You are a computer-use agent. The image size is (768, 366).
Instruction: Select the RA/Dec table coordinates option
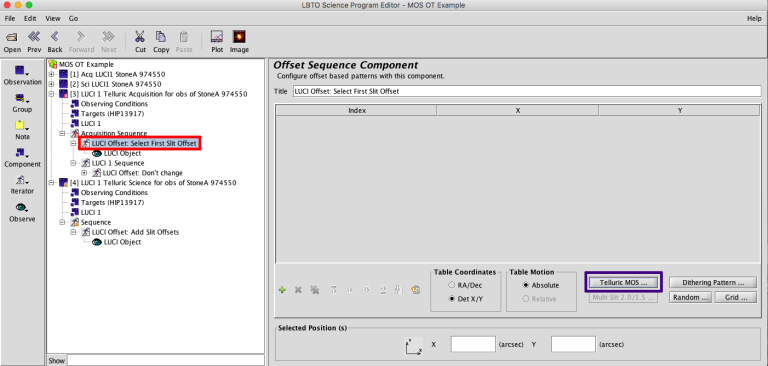(x=451, y=285)
